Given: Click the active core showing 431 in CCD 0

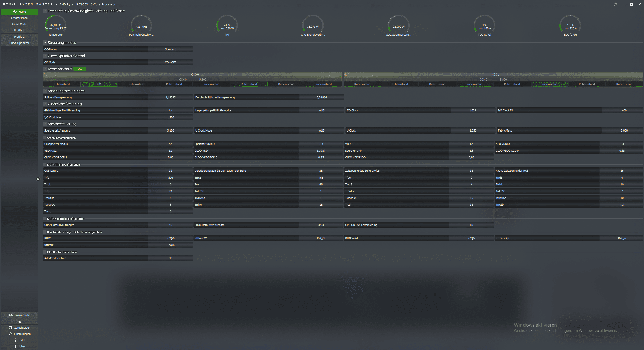Looking at the screenshot, I should (x=99, y=84).
